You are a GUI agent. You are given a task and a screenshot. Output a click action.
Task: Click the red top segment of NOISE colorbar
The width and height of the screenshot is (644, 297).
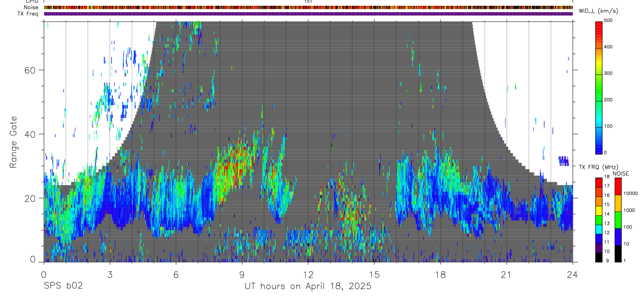click(618, 186)
